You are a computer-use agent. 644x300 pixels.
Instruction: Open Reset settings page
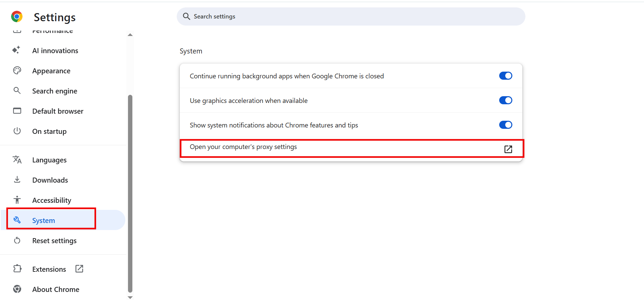pyautogui.click(x=54, y=241)
